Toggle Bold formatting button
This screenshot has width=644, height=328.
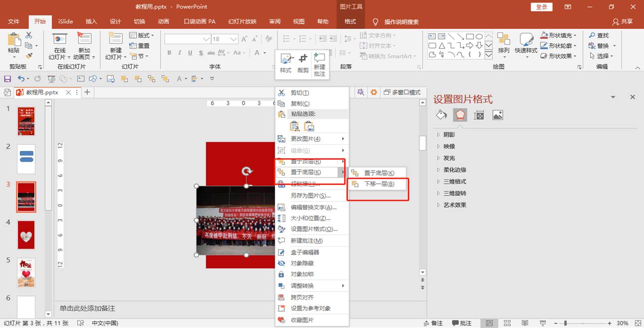[x=169, y=53]
